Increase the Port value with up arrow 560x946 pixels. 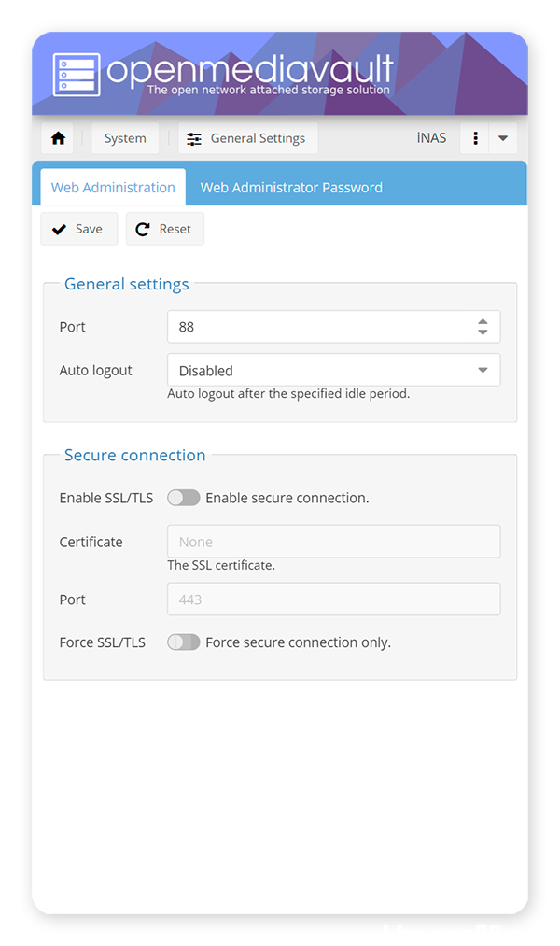point(483,321)
